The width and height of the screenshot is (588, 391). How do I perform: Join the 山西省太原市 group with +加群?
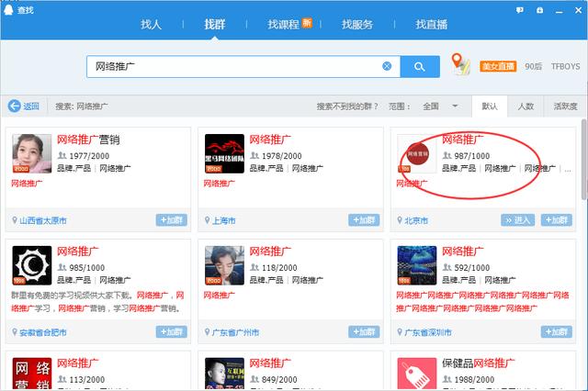(x=172, y=220)
